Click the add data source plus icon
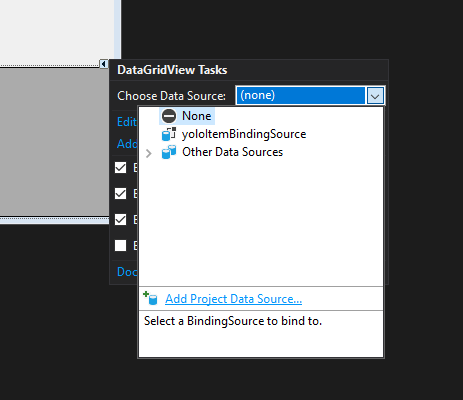 pyautogui.click(x=150, y=298)
